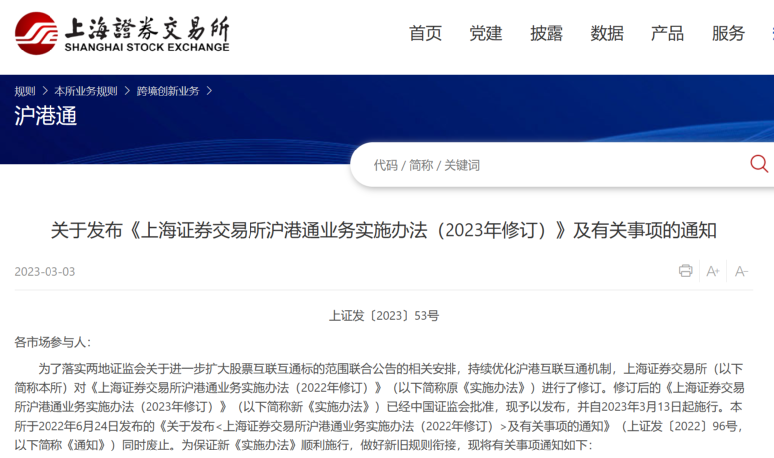Image resolution: width=774 pixels, height=458 pixels.
Task: Click the publication date 2023-03-03
Action: [45, 272]
